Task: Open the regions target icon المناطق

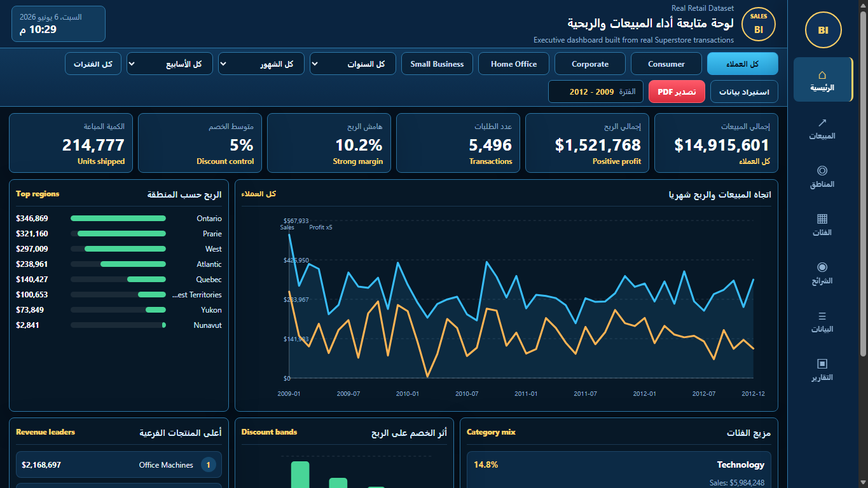Action: tap(822, 176)
